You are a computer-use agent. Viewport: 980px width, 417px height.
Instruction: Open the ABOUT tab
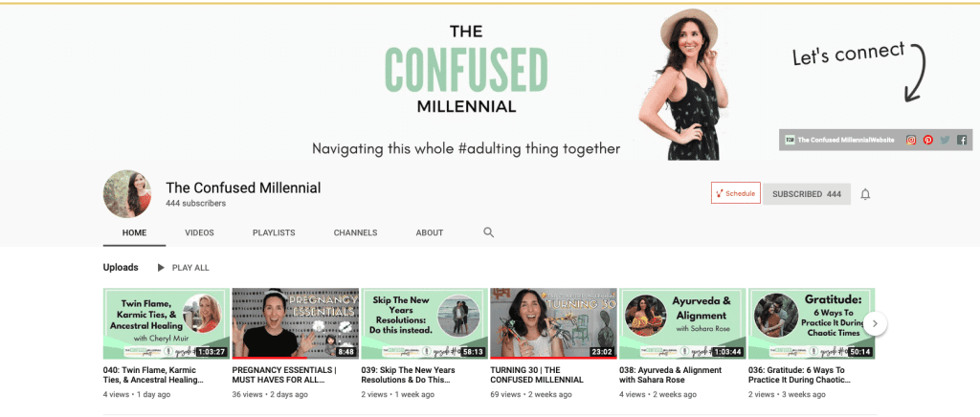(430, 232)
